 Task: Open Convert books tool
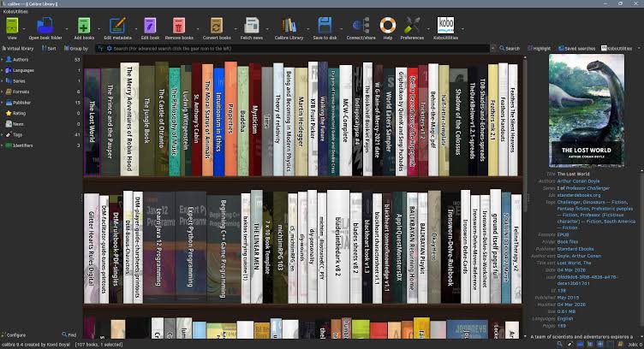coord(217,26)
